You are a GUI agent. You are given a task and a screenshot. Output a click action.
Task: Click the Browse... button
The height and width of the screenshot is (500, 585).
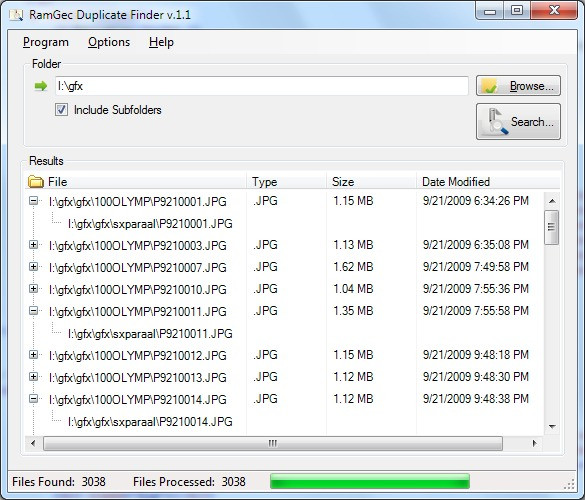[x=518, y=86]
